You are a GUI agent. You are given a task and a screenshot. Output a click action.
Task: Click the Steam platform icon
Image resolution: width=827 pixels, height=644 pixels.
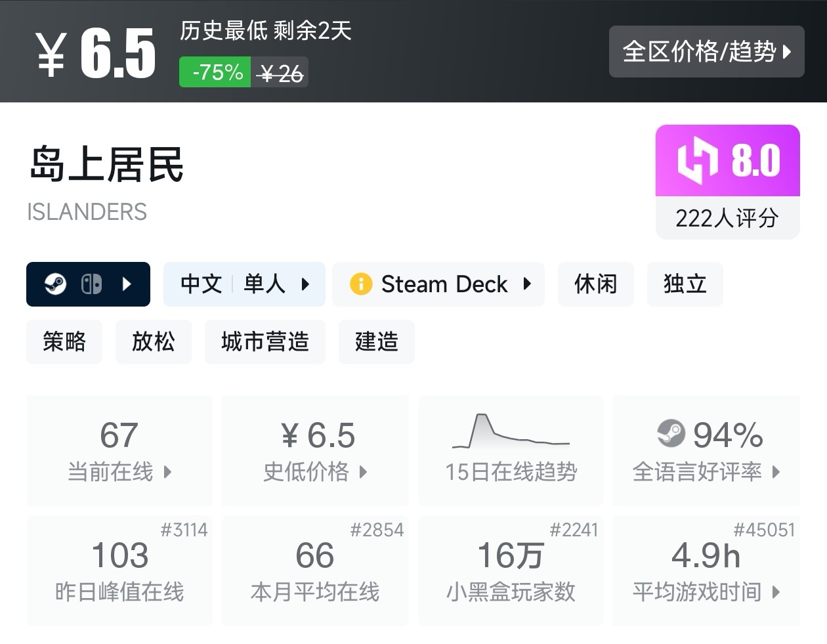coord(56,284)
